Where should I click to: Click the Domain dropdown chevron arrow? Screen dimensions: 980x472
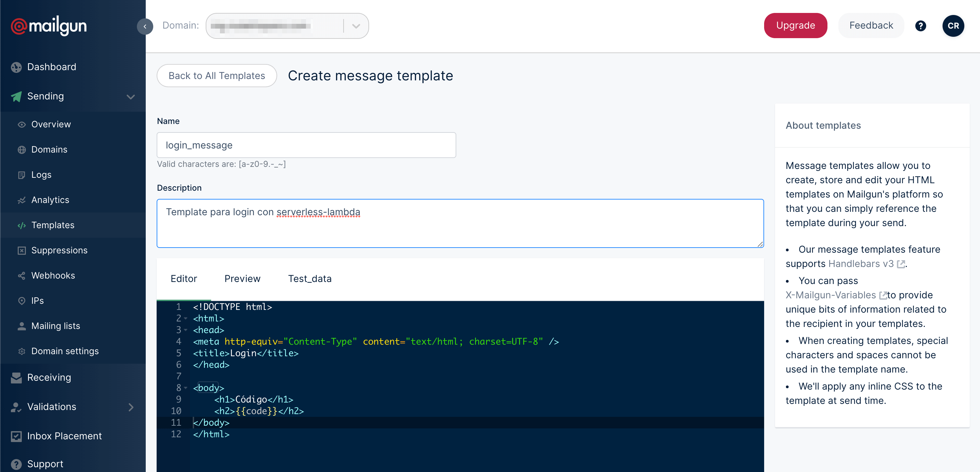[356, 26]
